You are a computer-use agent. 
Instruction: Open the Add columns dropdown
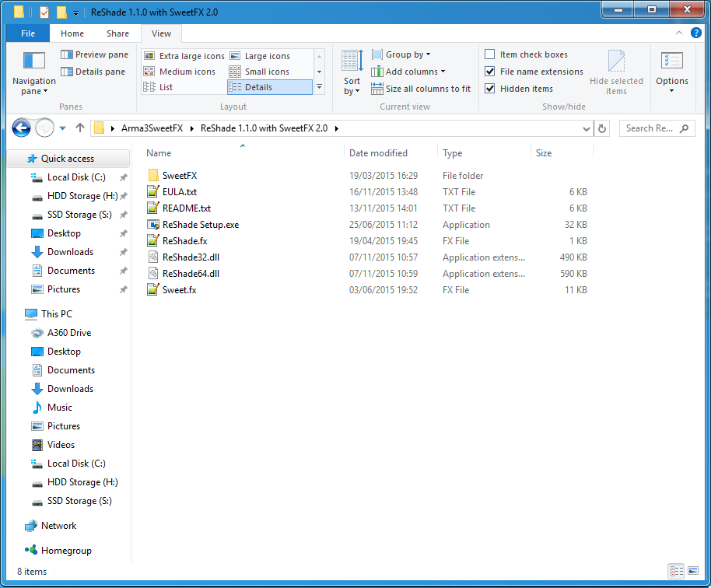coord(408,72)
